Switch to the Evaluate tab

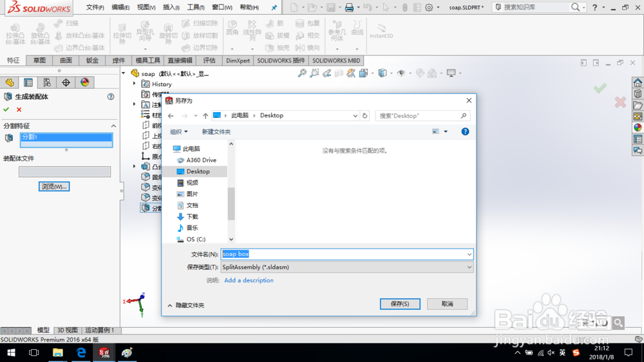(x=209, y=61)
